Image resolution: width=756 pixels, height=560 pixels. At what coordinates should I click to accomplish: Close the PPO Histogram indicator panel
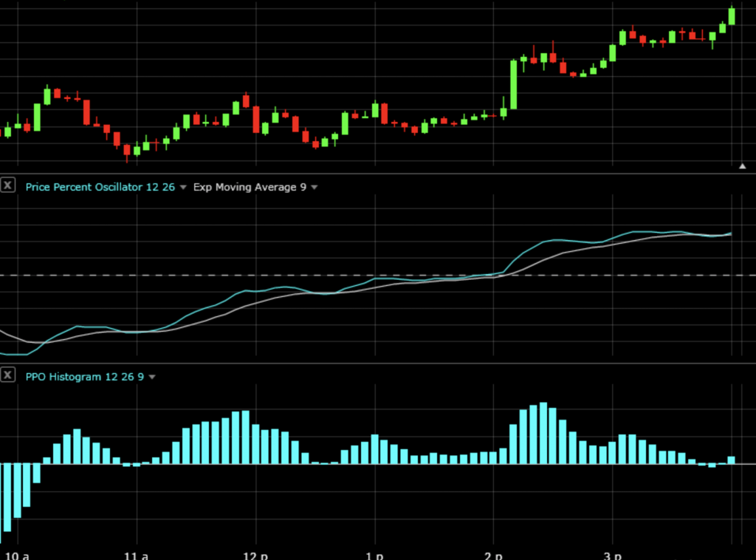tap(7, 375)
